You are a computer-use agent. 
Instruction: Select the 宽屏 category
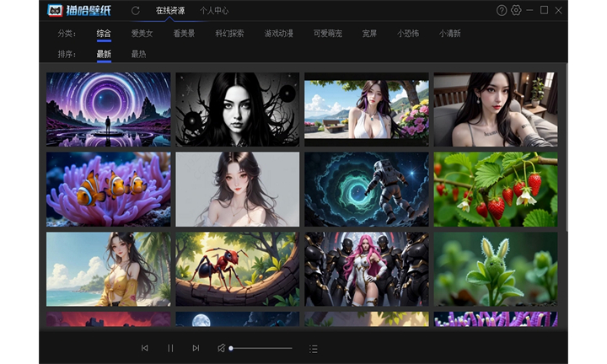click(x=369, y=34)
